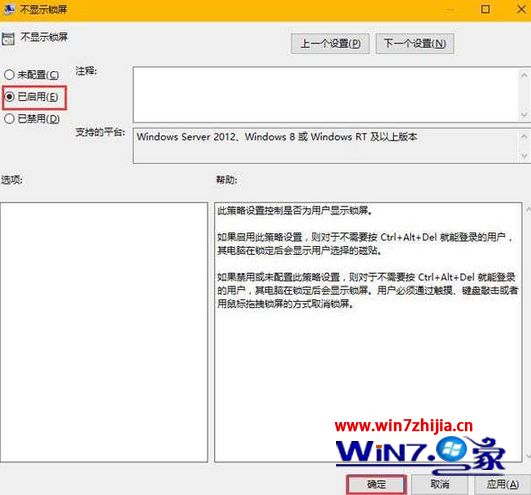Maximize the dialog window
Image resolution: width=531 pixels, height=495 pixels.
click(485, 9)
